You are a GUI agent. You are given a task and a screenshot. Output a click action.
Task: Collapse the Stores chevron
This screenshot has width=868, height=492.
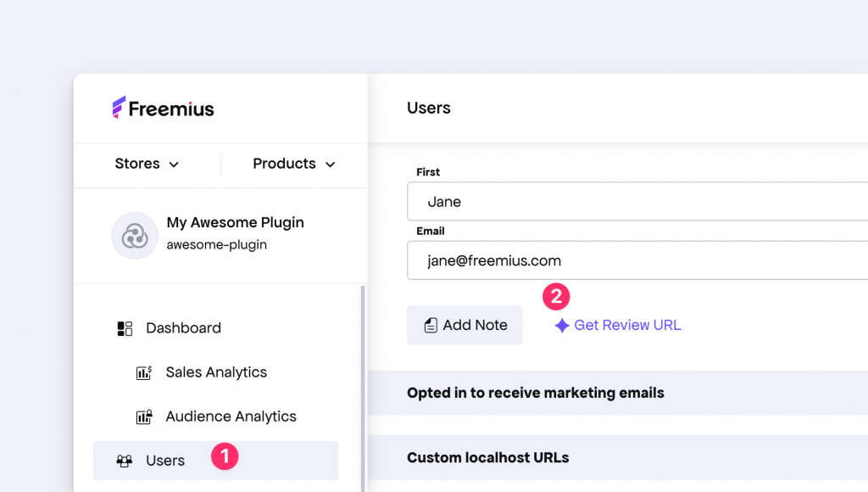click(x=175, y=165)
